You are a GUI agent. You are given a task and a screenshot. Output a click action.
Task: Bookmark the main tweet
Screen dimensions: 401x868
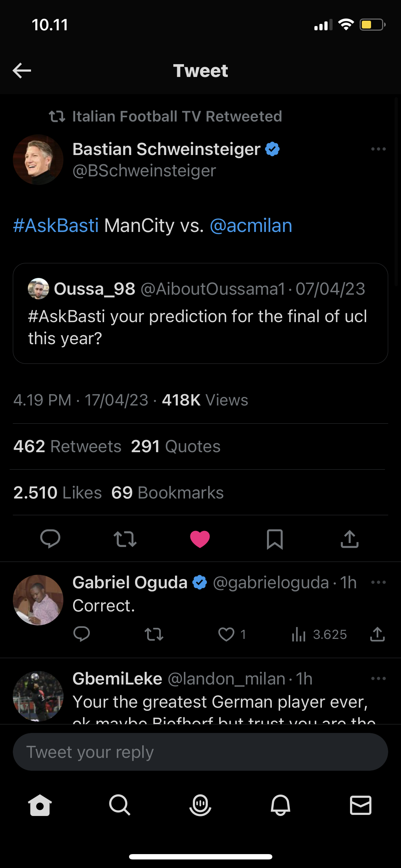coord(275,539)
